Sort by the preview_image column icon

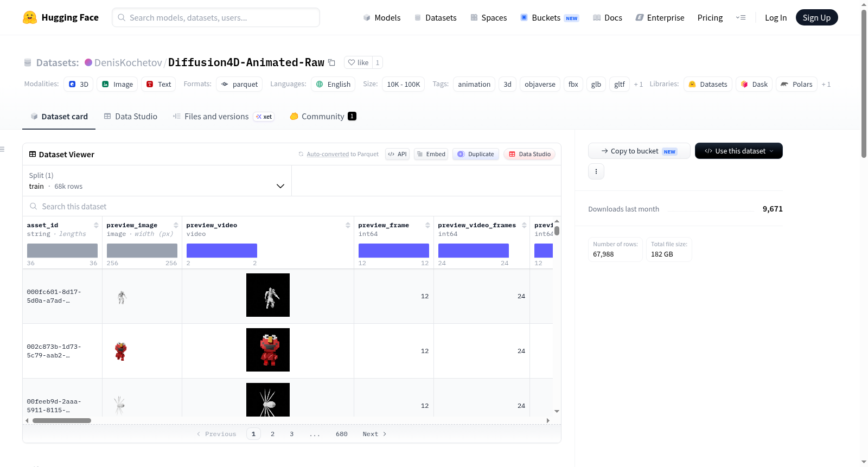(x=176, y=225)
